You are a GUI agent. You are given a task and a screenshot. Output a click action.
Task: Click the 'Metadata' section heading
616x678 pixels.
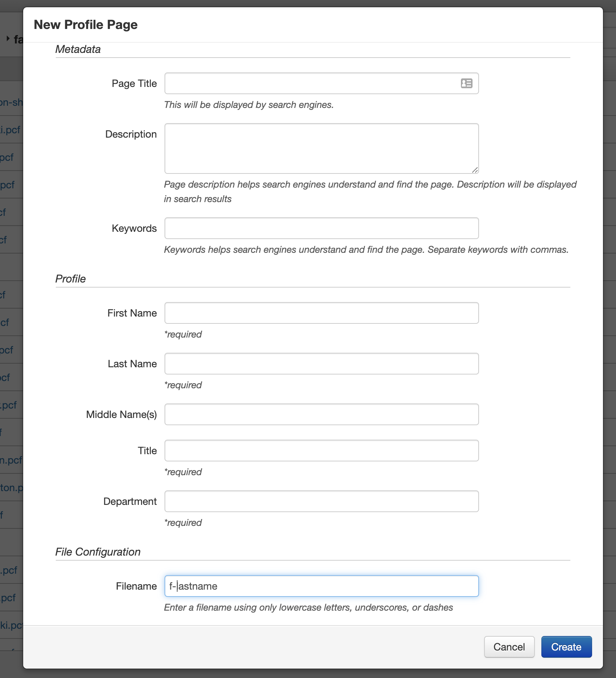click(x=78, y=49)
